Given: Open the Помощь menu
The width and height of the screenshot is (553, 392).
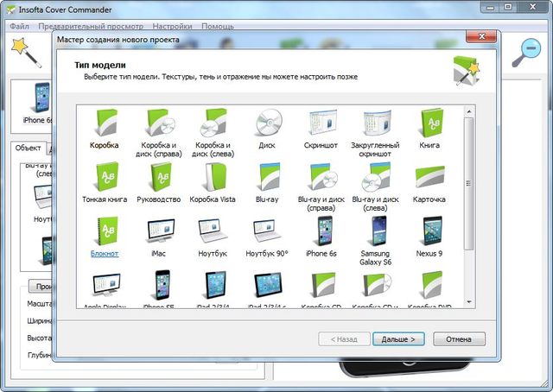Looking at the screenshot, I should 218,27.
